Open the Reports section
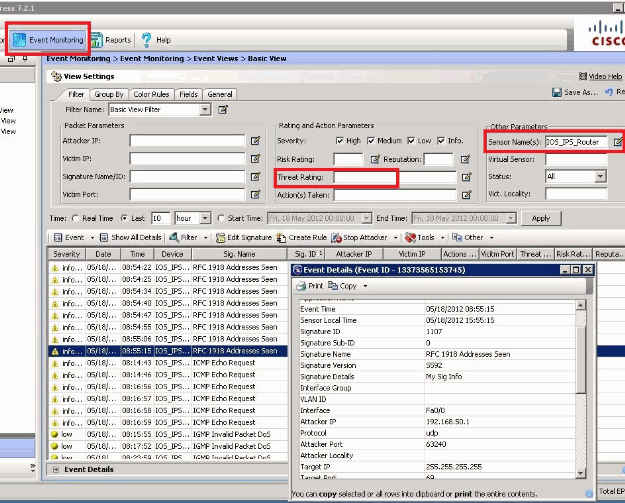This screenshot has height=503, width=625. pyautogui.click(x=111, y=40)
